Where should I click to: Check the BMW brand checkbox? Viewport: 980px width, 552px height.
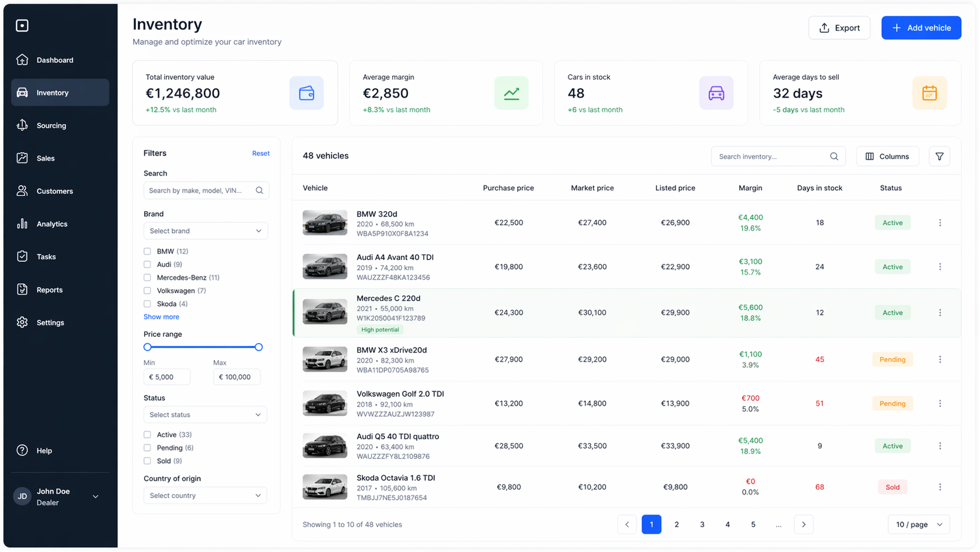click(147, 251)
